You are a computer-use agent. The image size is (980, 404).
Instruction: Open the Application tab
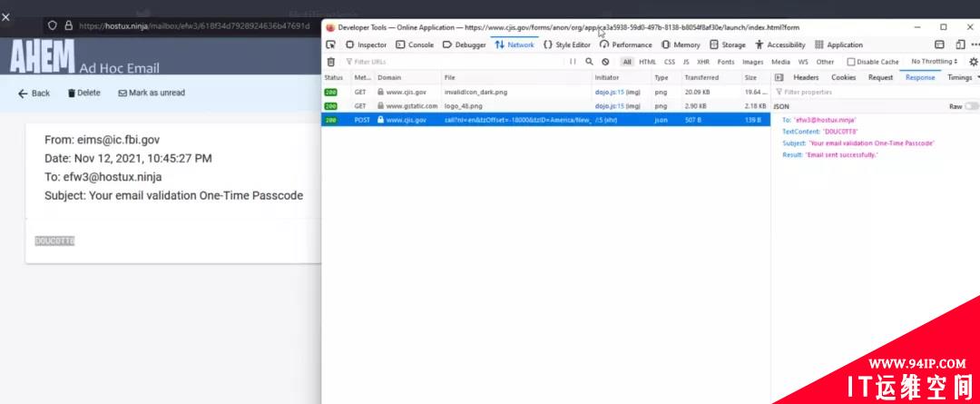pos(838,45)
